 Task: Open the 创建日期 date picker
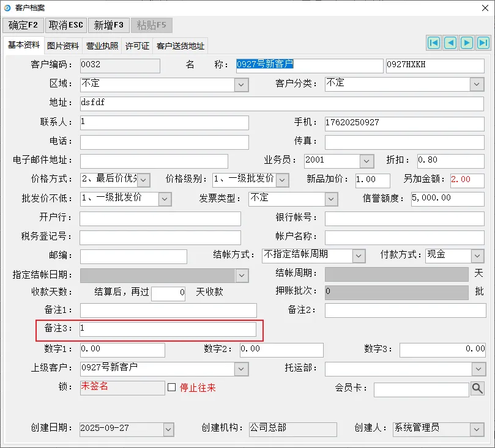[168, 430]
